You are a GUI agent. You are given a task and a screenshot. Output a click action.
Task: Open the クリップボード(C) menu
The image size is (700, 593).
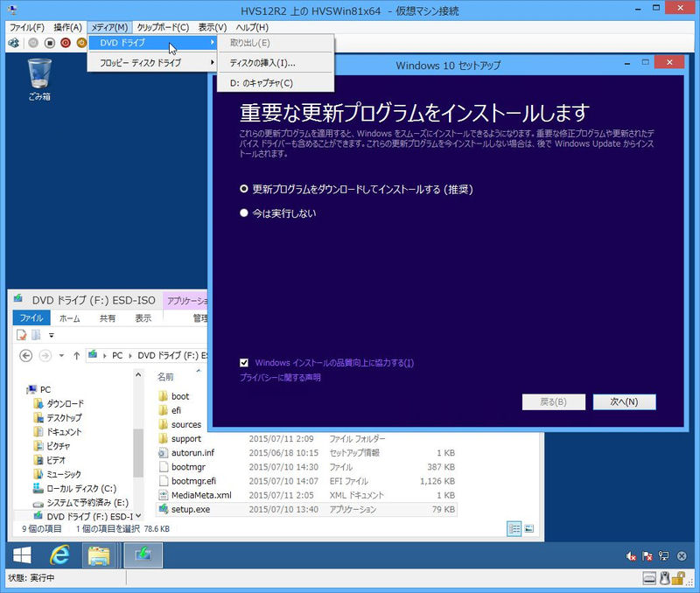[x=163, y=27]
